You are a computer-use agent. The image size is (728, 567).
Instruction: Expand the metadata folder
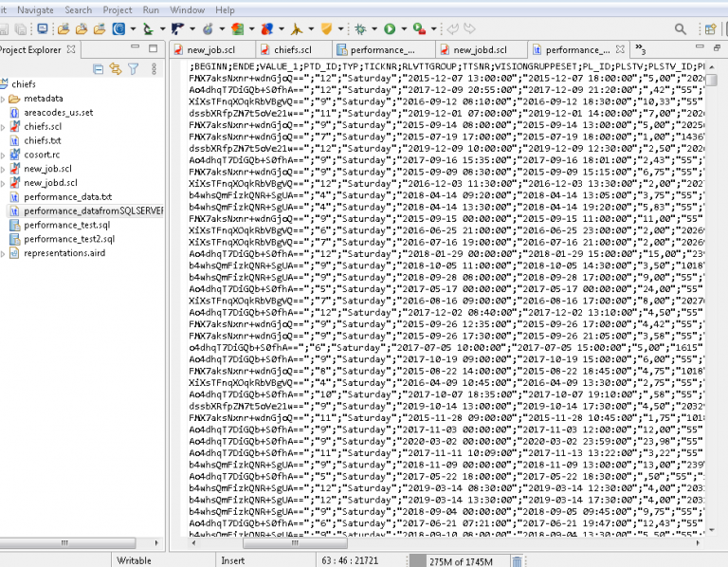coord(4,98)
